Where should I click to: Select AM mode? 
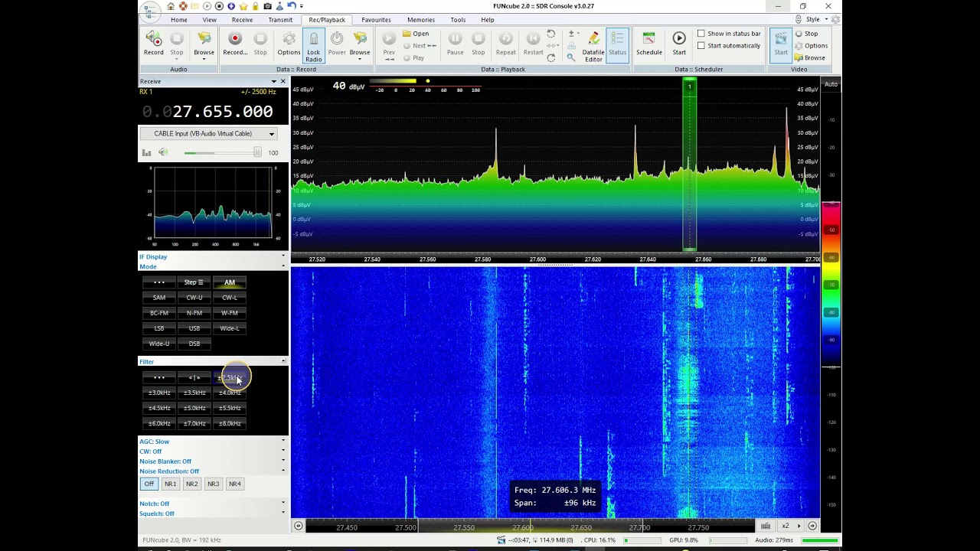coord(230,282)
